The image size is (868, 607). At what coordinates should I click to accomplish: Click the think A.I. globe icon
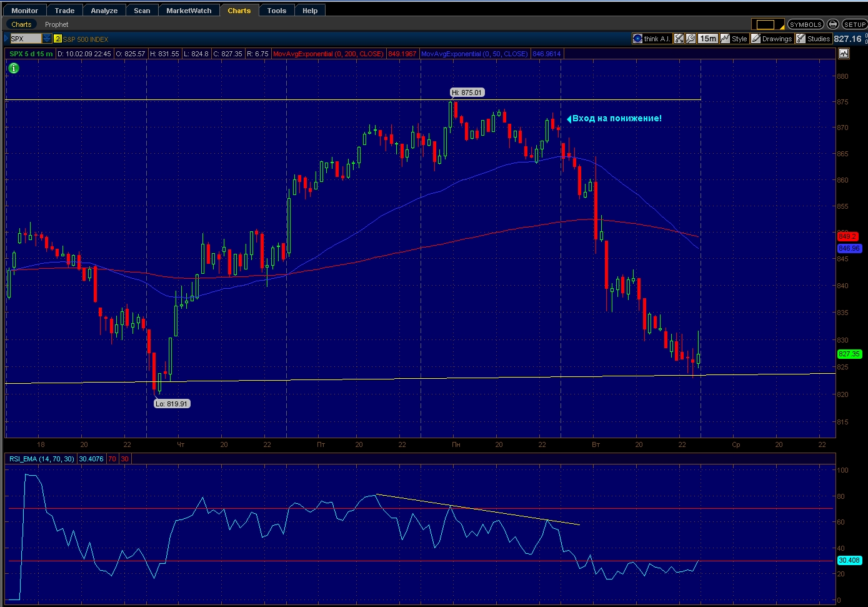(637, 39)
